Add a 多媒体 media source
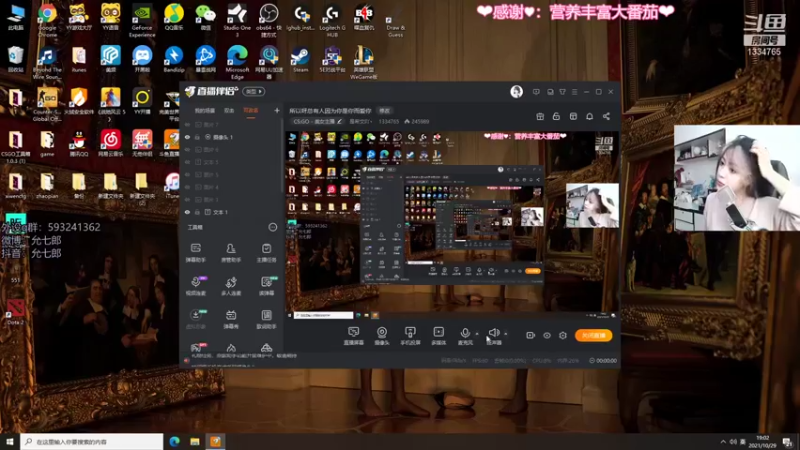 click(x=438, y=336)
